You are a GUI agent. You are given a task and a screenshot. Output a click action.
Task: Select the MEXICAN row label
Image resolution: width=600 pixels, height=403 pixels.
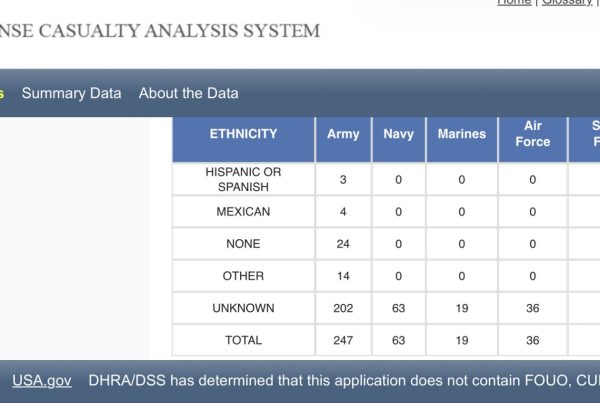(x=243, y=212)
